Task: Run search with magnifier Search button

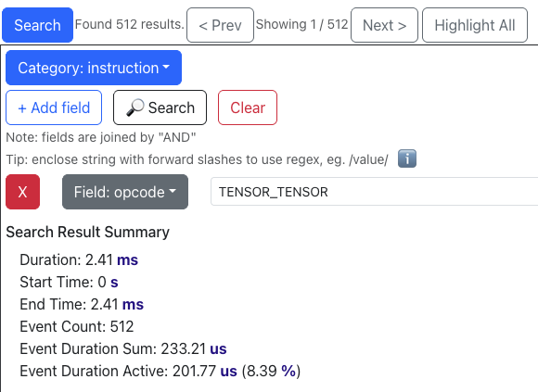Action: [160, 107]
